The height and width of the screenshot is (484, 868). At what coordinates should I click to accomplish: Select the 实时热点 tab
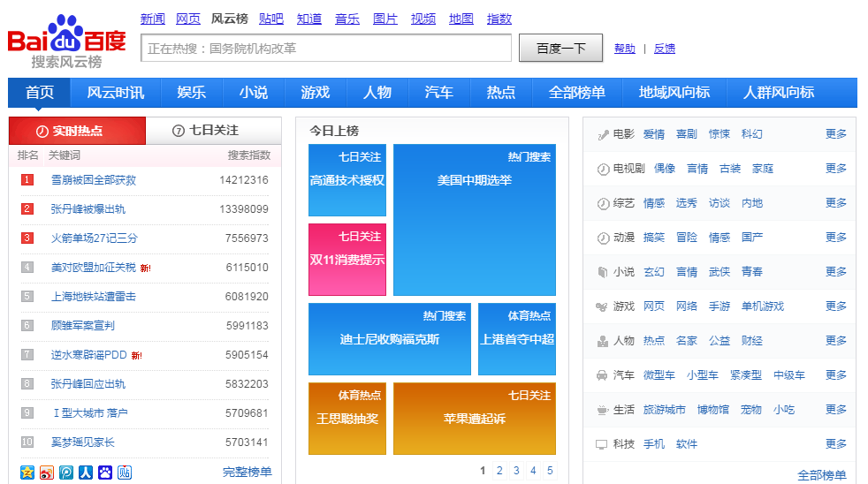point(77,131)
